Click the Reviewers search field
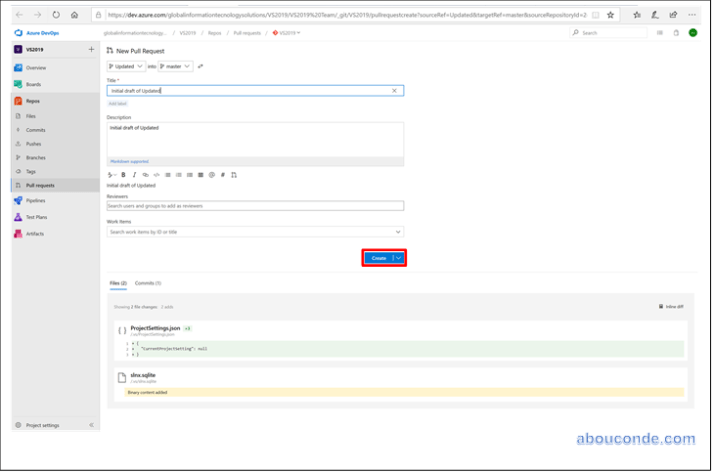Image resolution: width=714 pixels, height=472 pixels. click(x=255, y=206)
